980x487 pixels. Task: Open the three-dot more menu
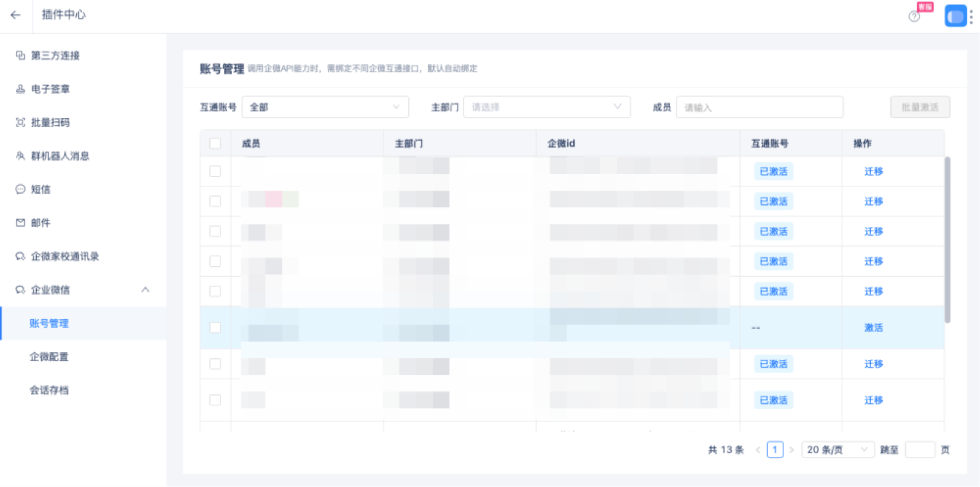971,17
